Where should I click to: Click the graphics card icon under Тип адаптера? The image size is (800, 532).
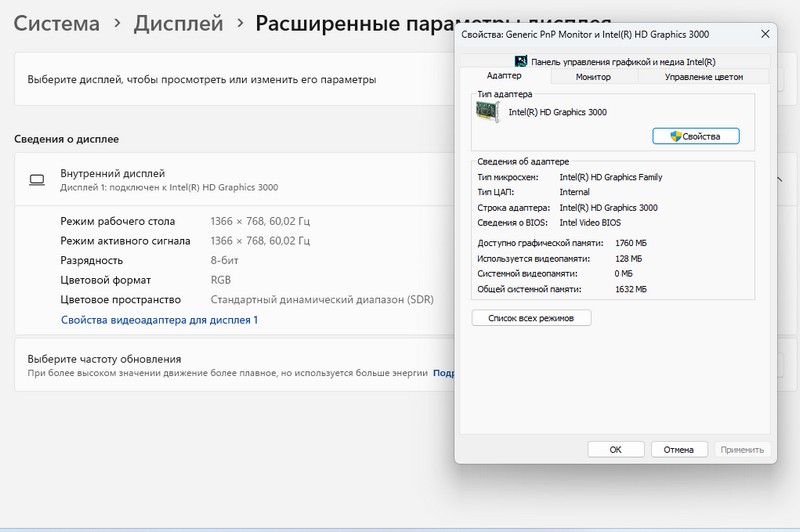[x=491, y=113]
